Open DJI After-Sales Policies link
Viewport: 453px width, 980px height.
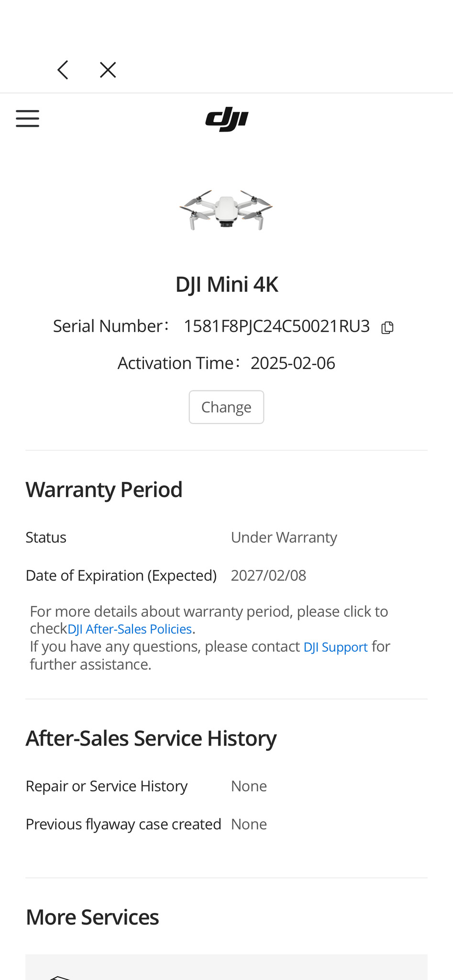click(x=130, y=629)
